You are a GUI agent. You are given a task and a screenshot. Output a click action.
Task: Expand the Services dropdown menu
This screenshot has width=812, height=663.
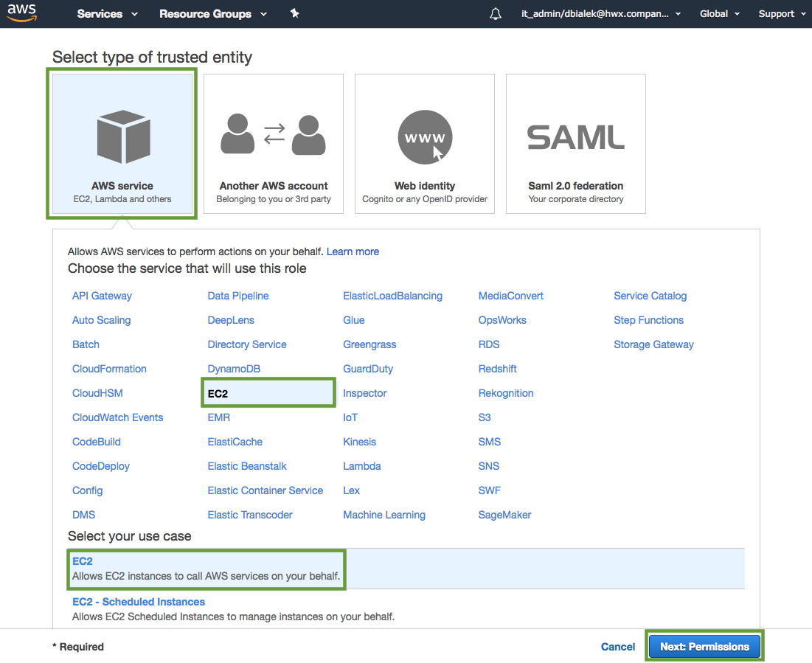pos(107,14)
